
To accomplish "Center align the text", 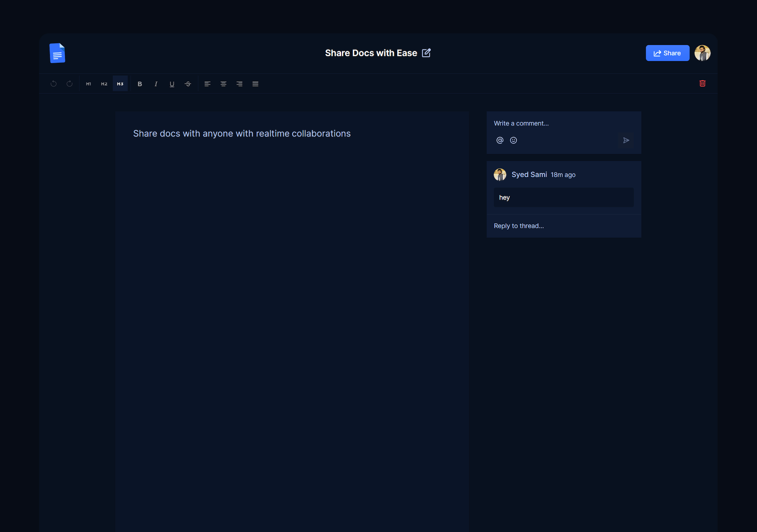I will (x=223, y=84).
